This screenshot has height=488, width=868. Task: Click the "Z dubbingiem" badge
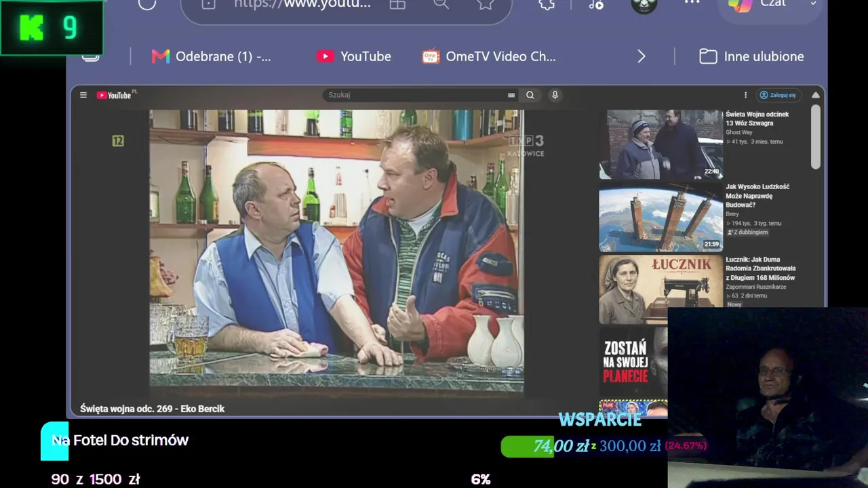[747, 232]
